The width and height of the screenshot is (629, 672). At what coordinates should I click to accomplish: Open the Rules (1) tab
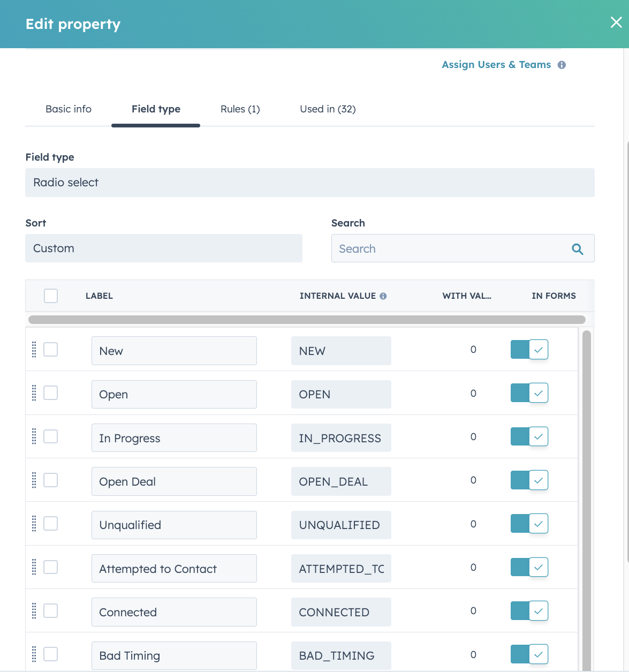click(240, 109)
